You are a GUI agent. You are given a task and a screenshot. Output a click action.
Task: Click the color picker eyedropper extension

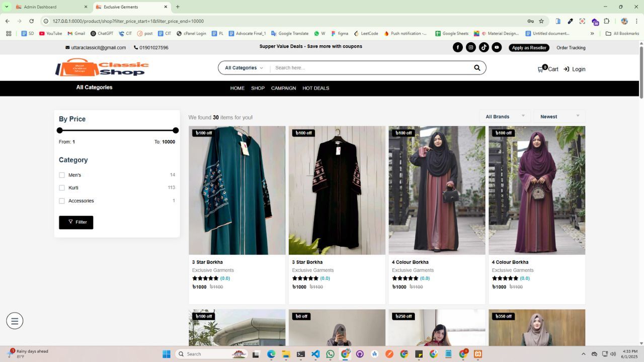click(x=570, y=21)
